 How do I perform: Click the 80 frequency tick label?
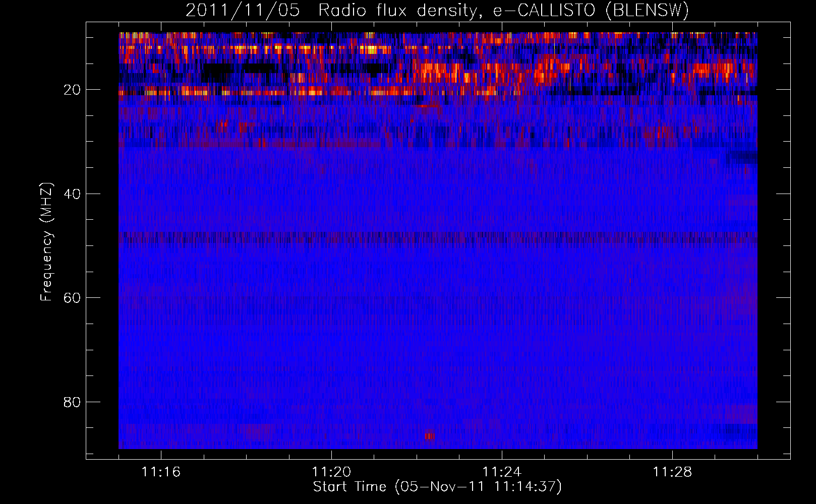72,402
